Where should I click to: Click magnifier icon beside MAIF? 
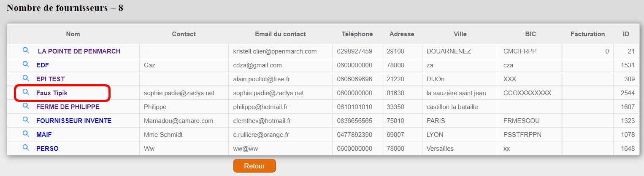26,134
